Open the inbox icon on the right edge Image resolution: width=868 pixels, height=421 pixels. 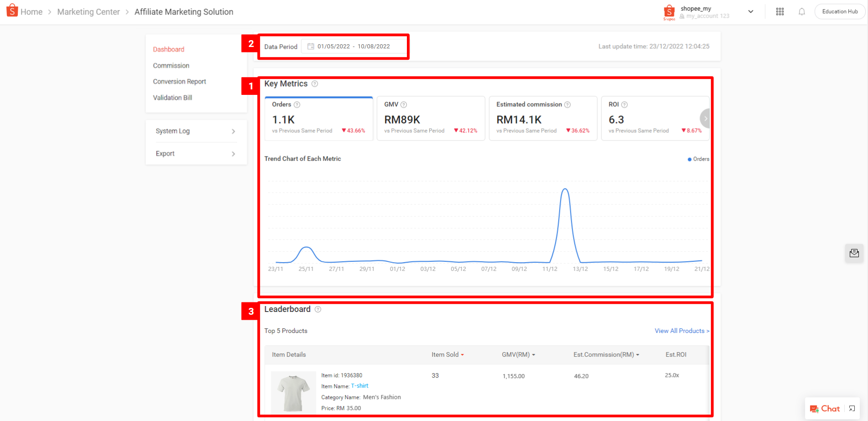coord(854,253)
